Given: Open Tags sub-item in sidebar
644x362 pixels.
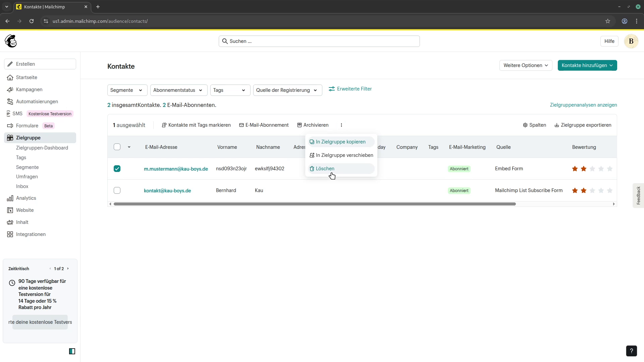Looking at the screenshot, I should click(x=21, y=158).
